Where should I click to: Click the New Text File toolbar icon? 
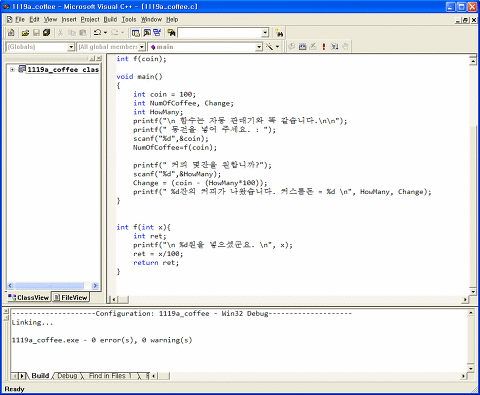coord(11,32)
